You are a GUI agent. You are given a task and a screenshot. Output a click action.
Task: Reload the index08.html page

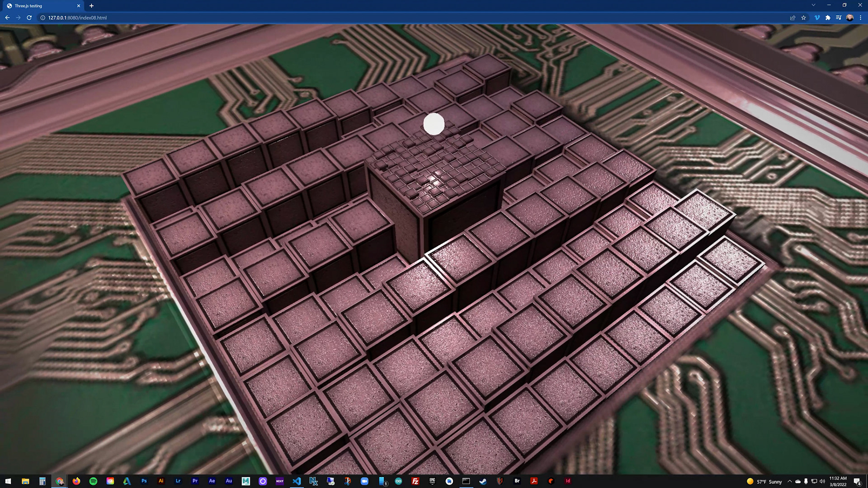[x=29, y=18]
